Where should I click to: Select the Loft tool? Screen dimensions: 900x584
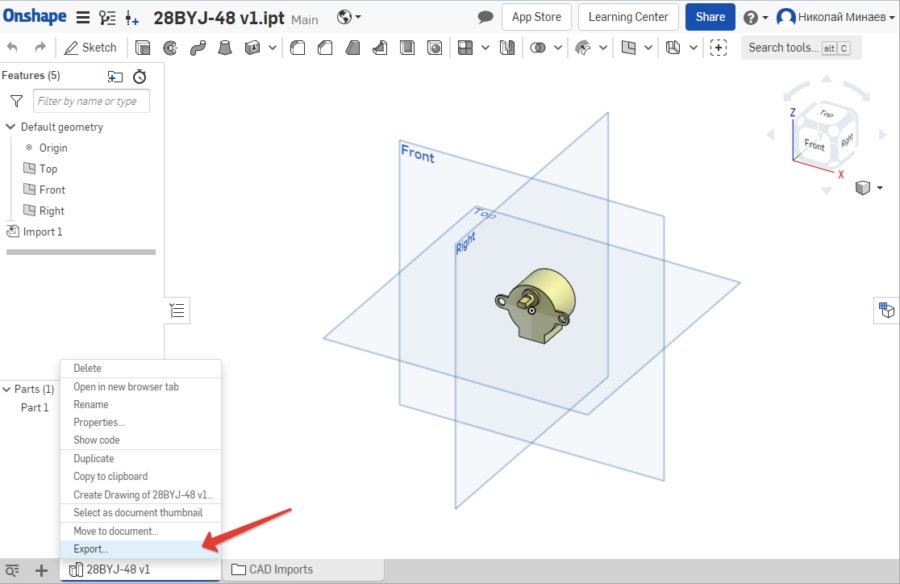225,48
